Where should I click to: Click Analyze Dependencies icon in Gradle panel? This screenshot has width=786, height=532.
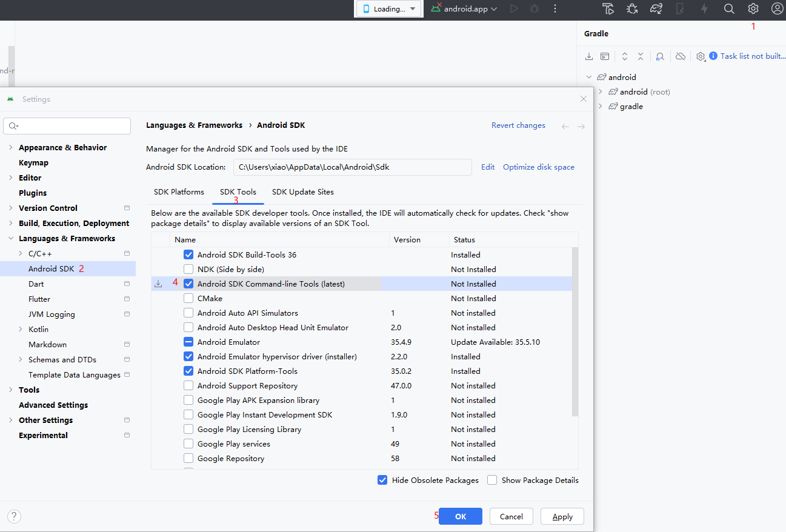[661, 56]
